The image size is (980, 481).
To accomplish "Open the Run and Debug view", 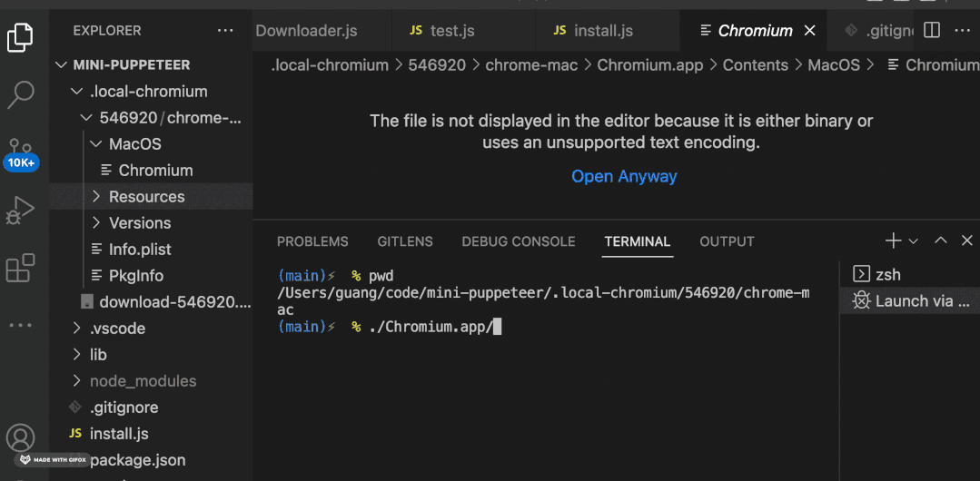I will tap(20, 211).
